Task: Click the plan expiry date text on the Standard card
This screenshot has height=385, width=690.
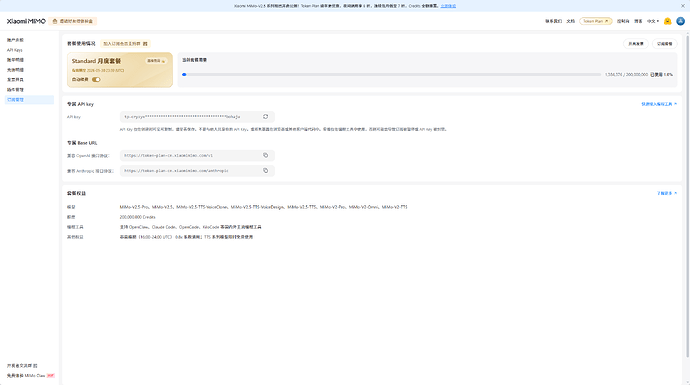Action: (98, 70)
